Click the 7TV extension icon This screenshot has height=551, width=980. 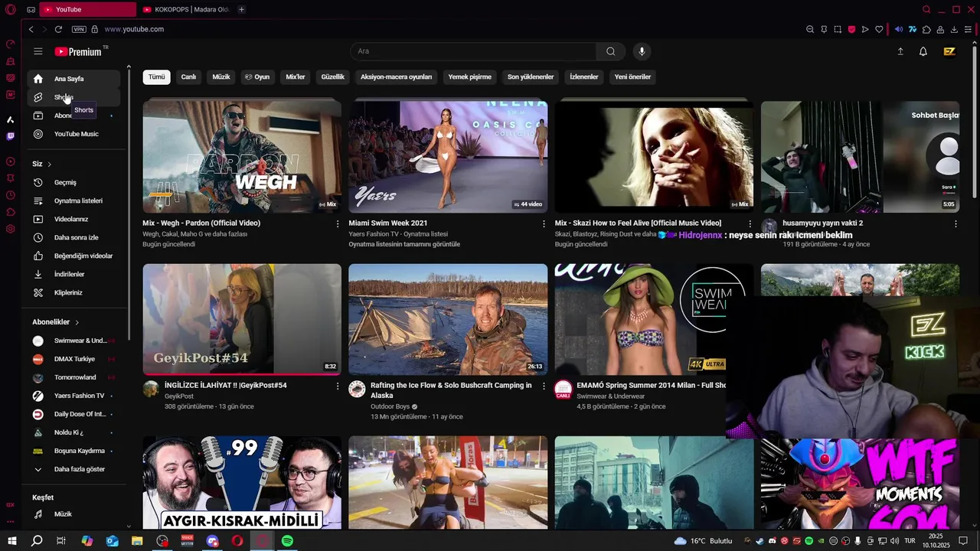coord(913,29)
